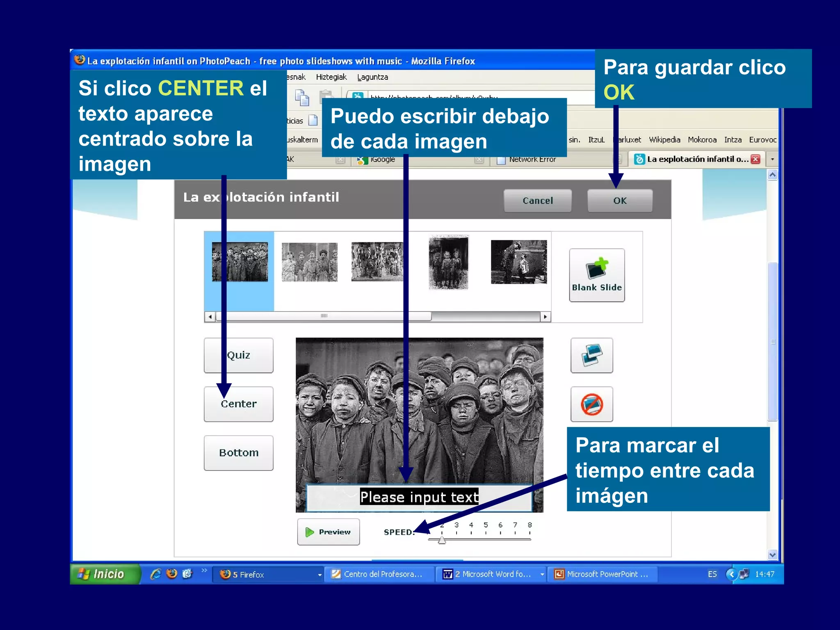Launch third quick launch icon beside Firefox
Image resolution: width=840 pixels, height=630 pixels.
[187, 574]
